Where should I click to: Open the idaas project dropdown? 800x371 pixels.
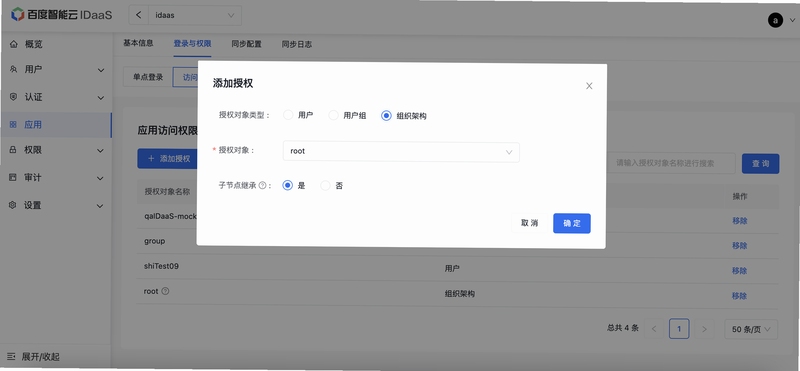click(x=194, y=15)
